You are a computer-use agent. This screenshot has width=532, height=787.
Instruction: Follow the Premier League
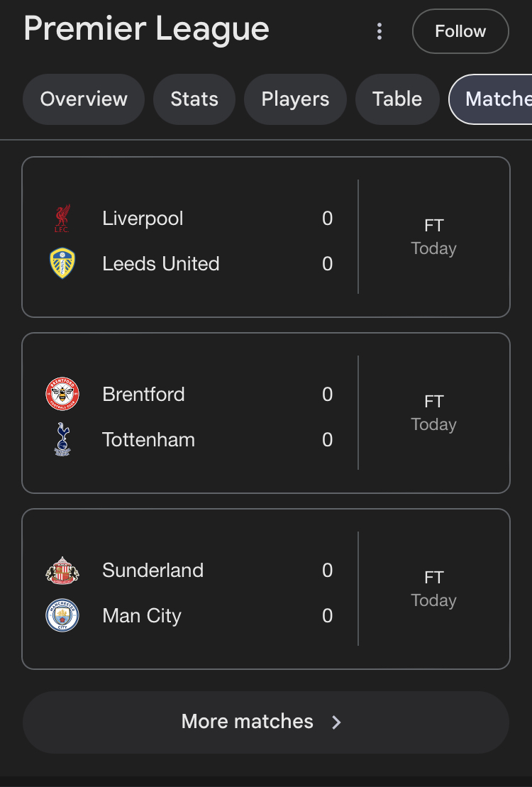pyautogui.click(x=460, y=31)
